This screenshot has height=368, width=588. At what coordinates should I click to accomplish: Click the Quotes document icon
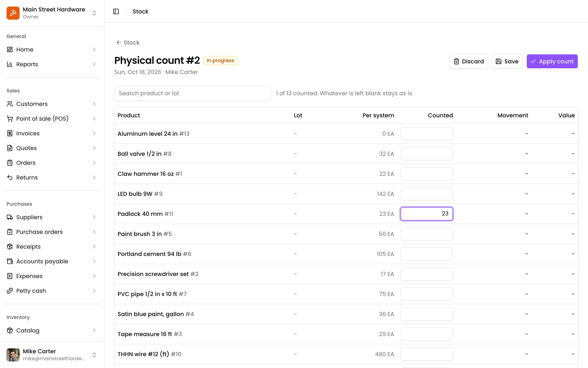(x=10, y=148)
